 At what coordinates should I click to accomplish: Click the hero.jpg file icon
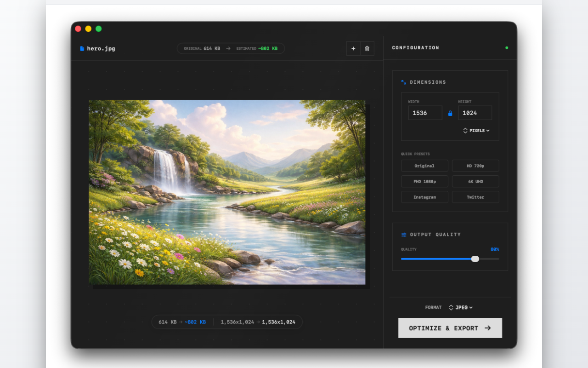click(x=82, y=48)
